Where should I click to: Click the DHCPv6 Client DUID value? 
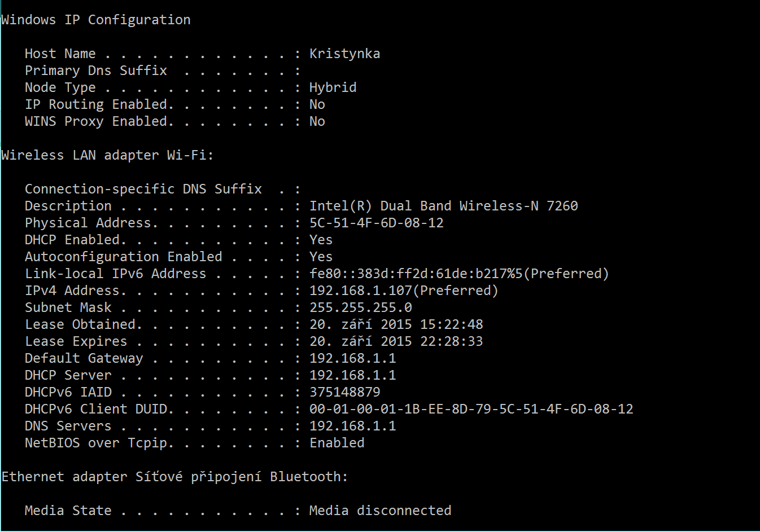click(x=471, y=409)
